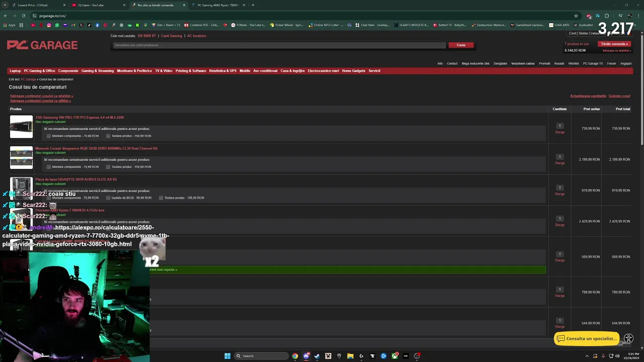The image size is (644, 362).
Task: Open GIGABYTE B650 AORUS ELITE product link
Action: 76,179
